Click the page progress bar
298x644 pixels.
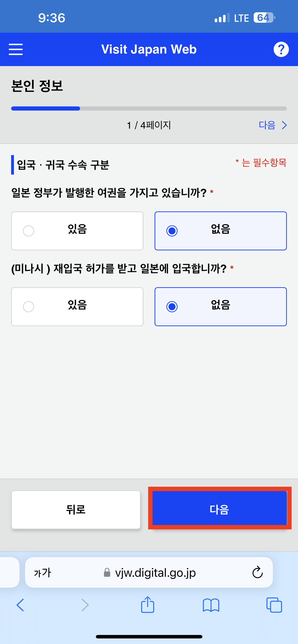click(149, 108)
